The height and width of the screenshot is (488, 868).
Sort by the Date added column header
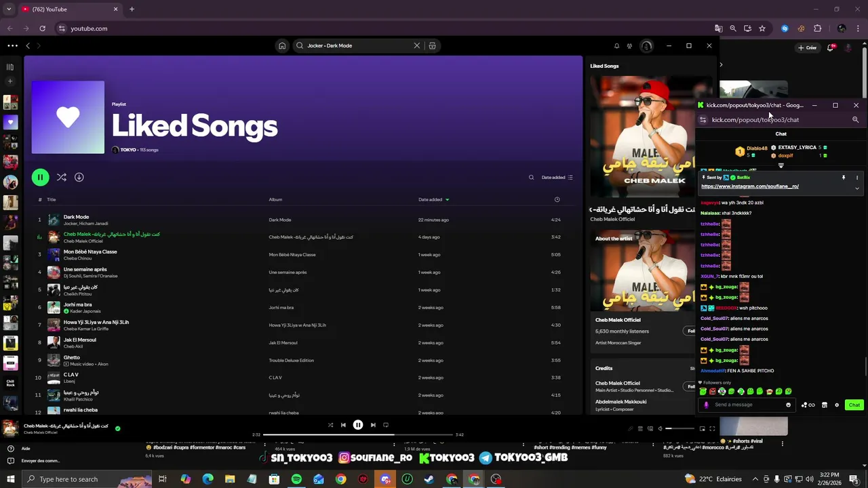pos(433,199)
